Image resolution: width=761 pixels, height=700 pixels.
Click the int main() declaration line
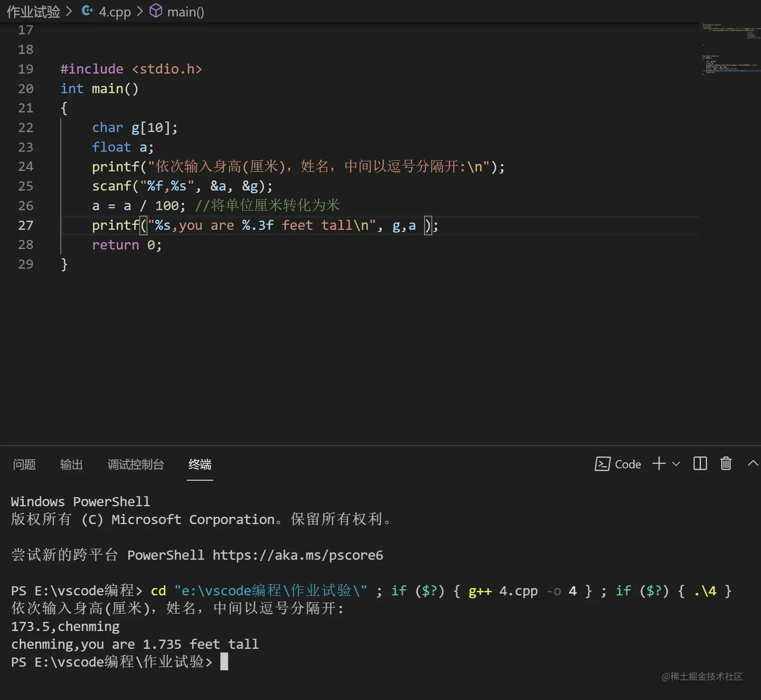(99, 89)
